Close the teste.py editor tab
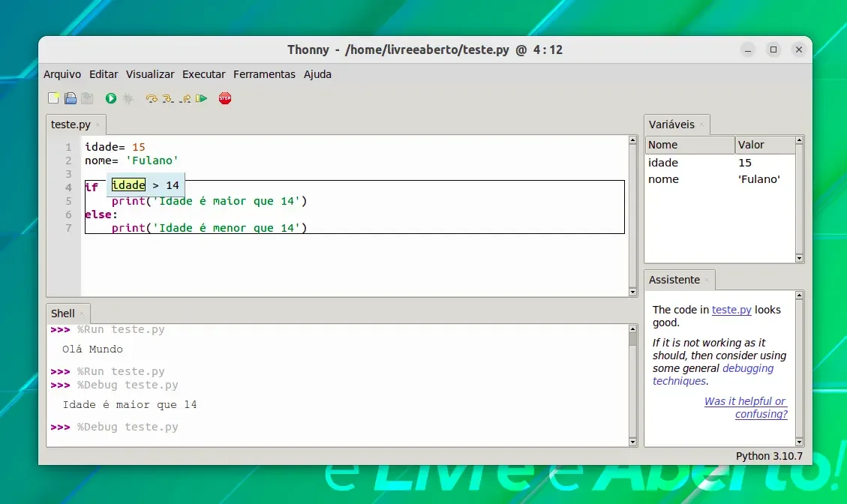This screenshot has height=504, width=847. pyautogui.click(x=98, y=124)
